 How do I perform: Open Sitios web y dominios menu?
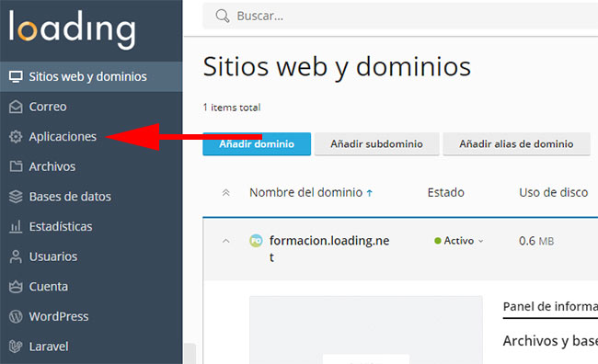click(x=91, y=76)
